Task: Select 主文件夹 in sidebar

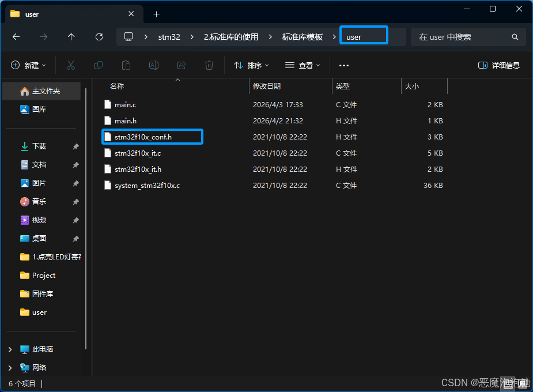Action: (41, 91)
